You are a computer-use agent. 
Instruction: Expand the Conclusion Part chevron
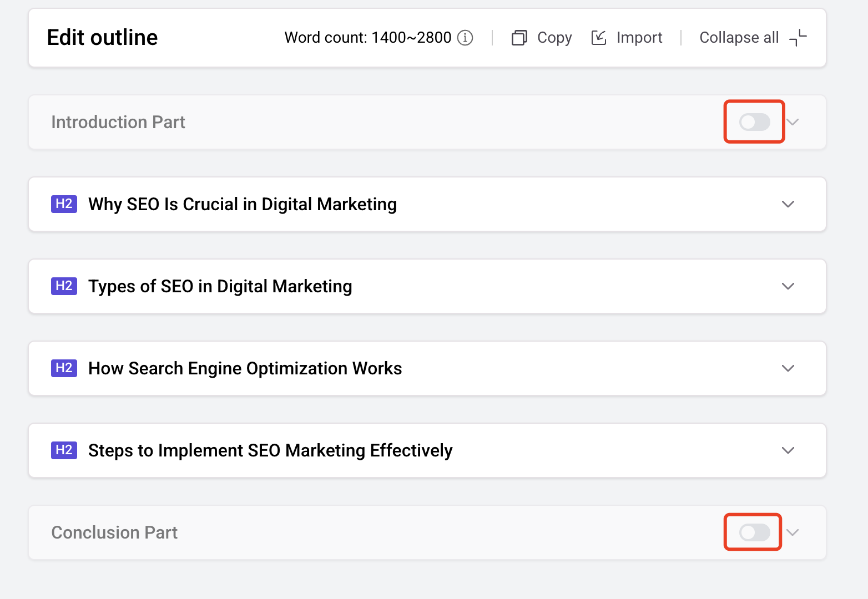(x=793, y=532)
